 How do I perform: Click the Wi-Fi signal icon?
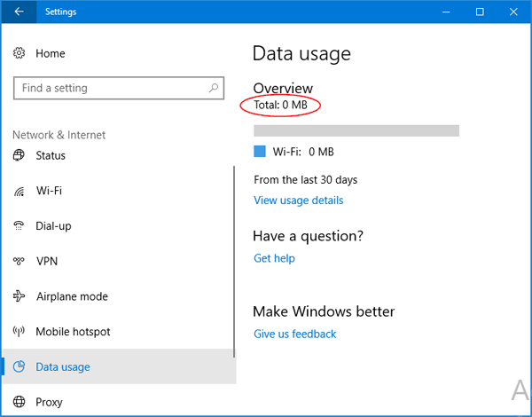click(x=19, y=191)
